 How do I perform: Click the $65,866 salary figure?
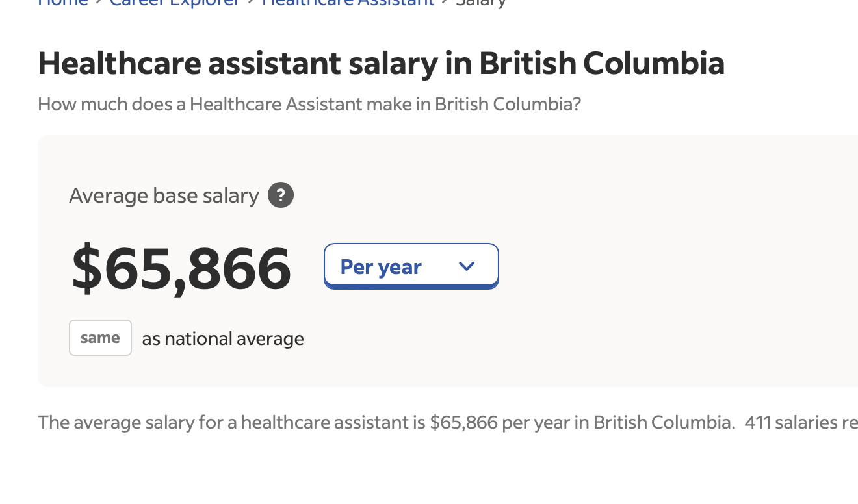(x=181, y=268)
